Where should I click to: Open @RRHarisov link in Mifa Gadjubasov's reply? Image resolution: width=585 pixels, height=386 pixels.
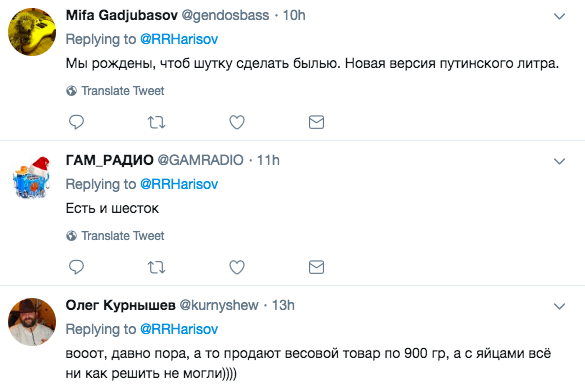pyautogui.click(x=179, y=39)
